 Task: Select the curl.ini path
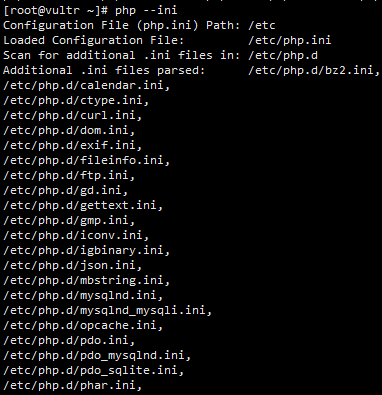coord(73,116)
